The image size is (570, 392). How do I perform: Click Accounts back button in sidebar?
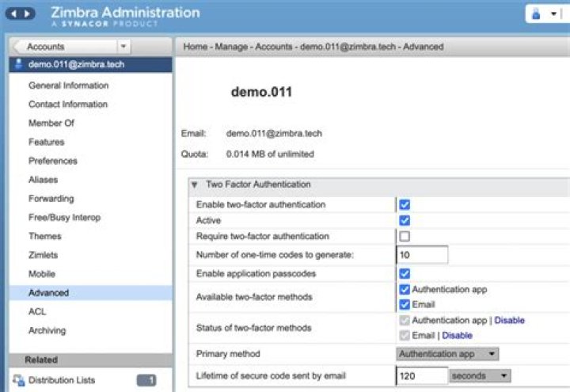65,47
